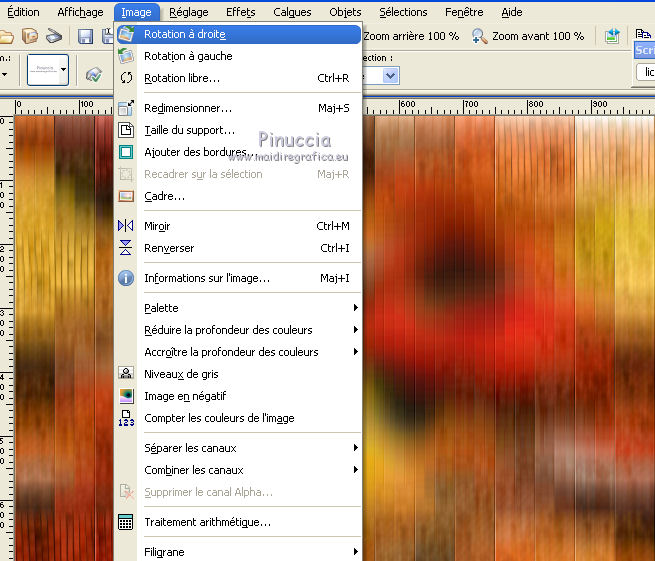Screen dimensions: 655x561
Task: Select Rotation à droite menu entry
Action: [x=239, y=34]
